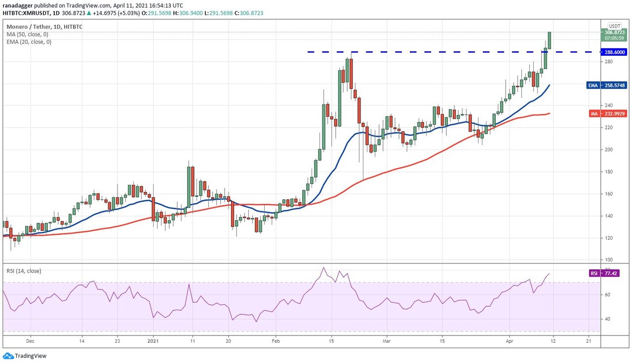Click the 77.42 RSI value label
The image size is (632, 364).
tap(613, 273)
